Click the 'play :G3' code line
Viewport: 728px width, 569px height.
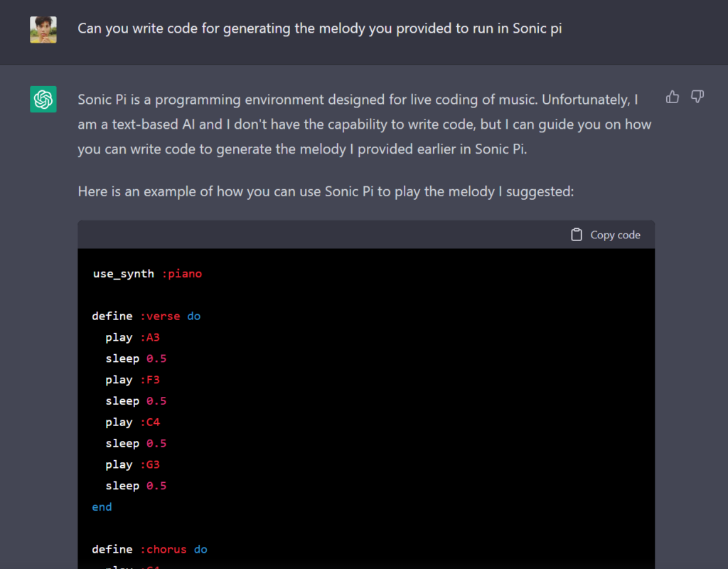[132, 464]
